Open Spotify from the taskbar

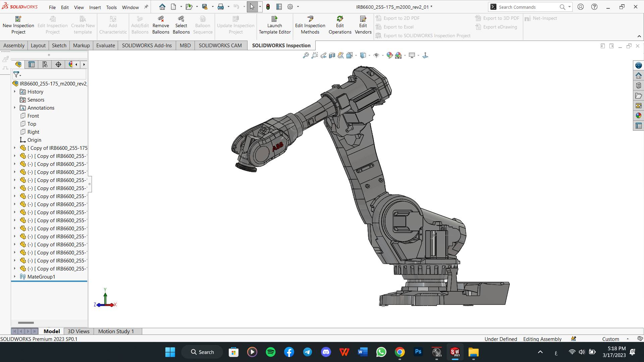pos(271,352)
